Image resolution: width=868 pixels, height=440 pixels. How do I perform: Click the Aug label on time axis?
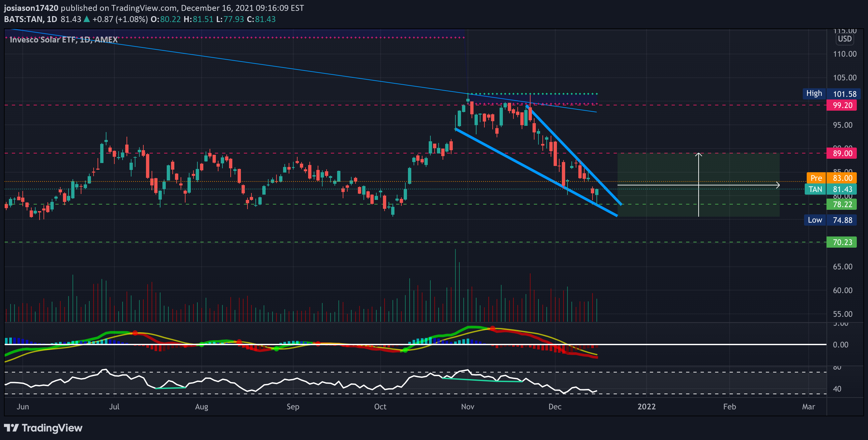201,406
